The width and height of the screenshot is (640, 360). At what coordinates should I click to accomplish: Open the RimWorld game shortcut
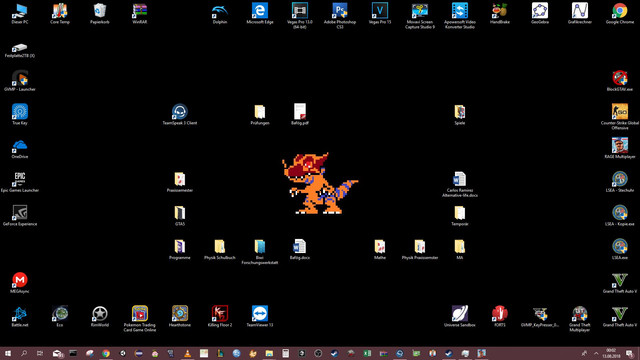[100, 316]
